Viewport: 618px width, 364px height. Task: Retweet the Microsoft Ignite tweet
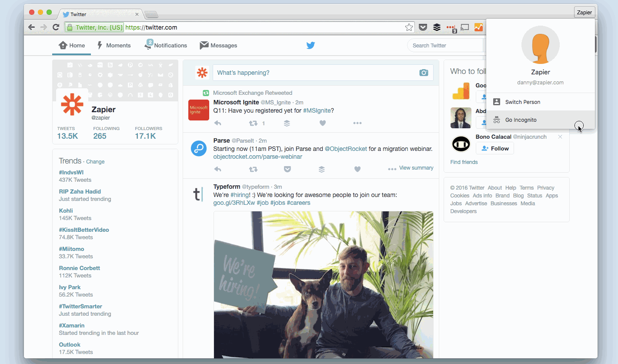tap(253, 123)
